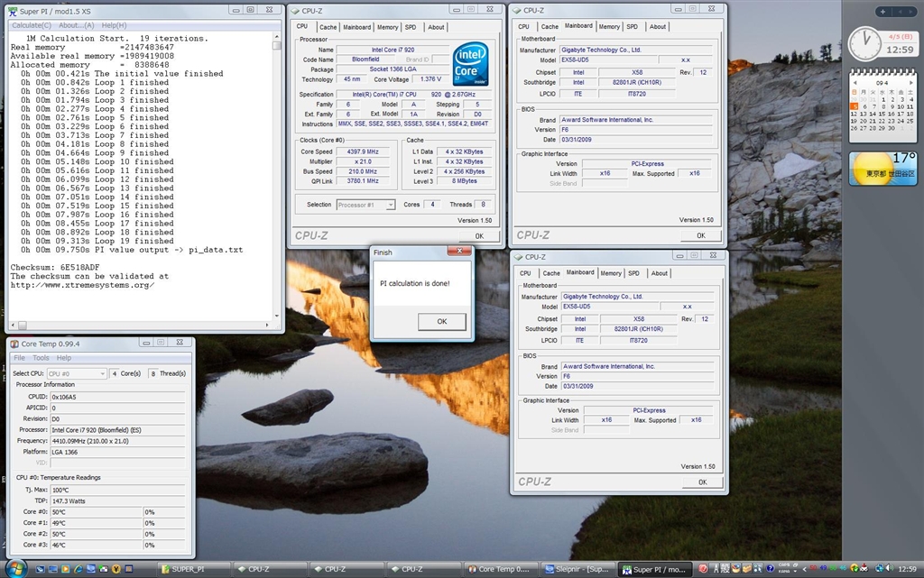Click OK in the CPU tab CPU-Z window
This screenshot has width=924, height=578.
pyautogui.click(x=478, y=236)
